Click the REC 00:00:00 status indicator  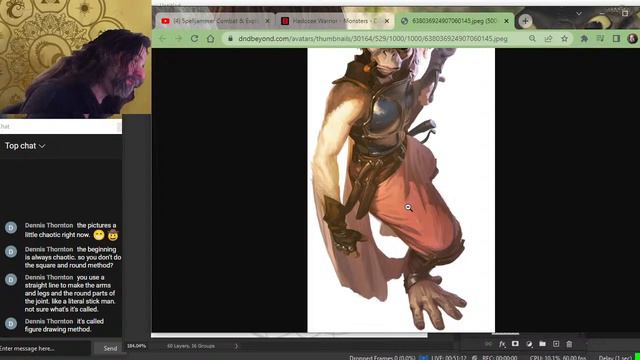[500, 358]
